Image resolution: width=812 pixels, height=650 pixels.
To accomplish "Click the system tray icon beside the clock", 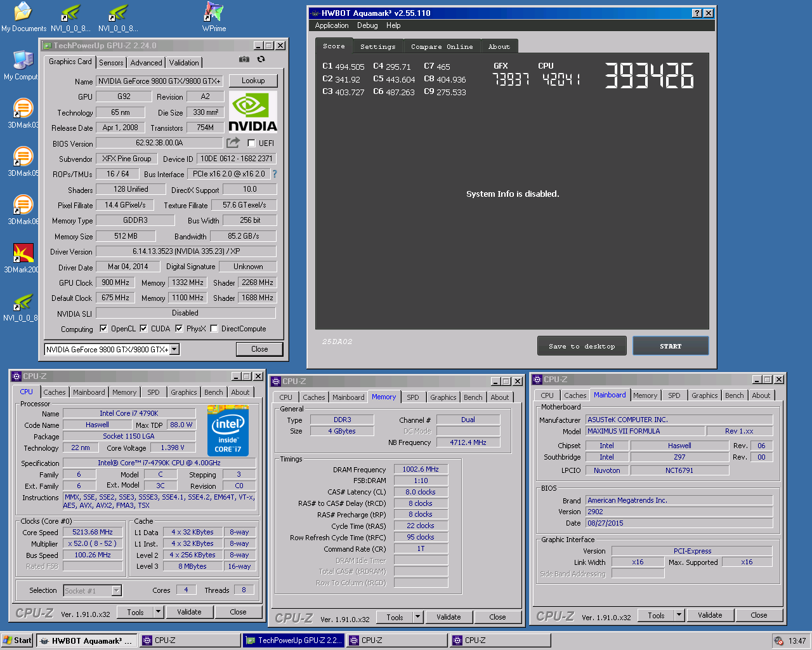I will [x=778, y=640].
